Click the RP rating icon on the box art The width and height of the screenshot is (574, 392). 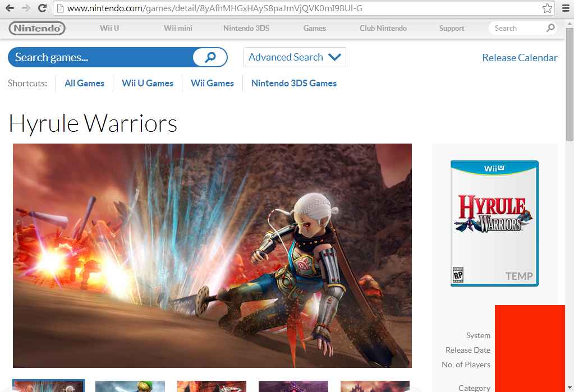(458, 274)
